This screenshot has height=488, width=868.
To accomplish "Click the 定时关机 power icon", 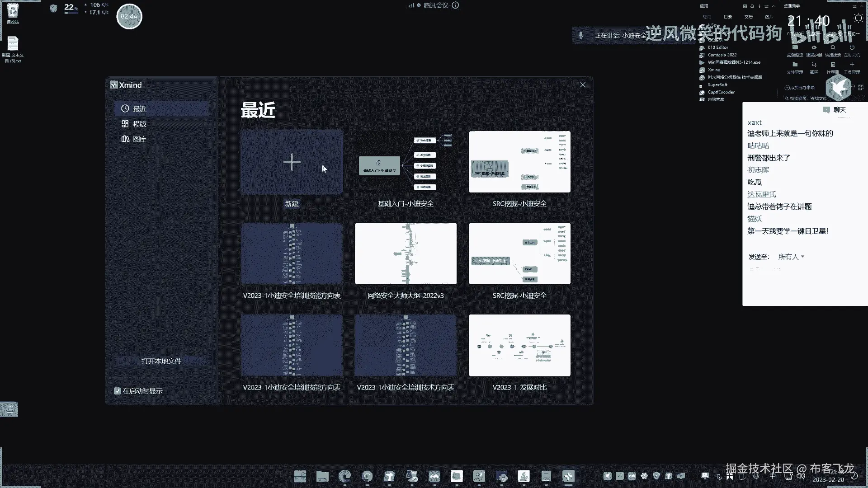I will click(852, 47).
